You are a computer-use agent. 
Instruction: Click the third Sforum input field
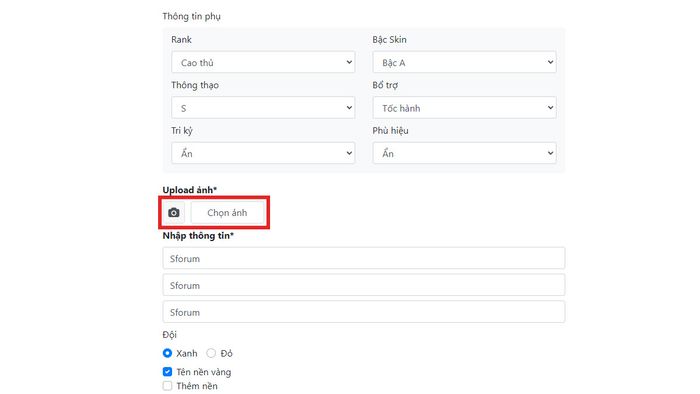364,312
